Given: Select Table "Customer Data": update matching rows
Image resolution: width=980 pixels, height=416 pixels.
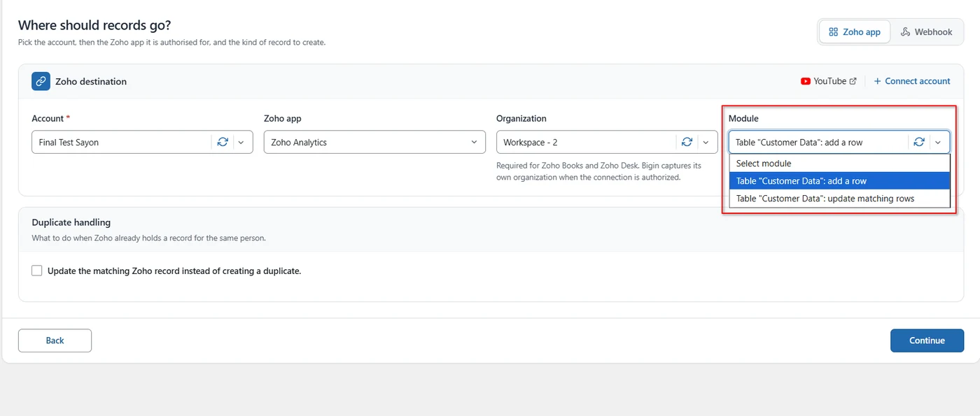Looking at the screenshot, I should pyautogui.click(x=839, y=199).
